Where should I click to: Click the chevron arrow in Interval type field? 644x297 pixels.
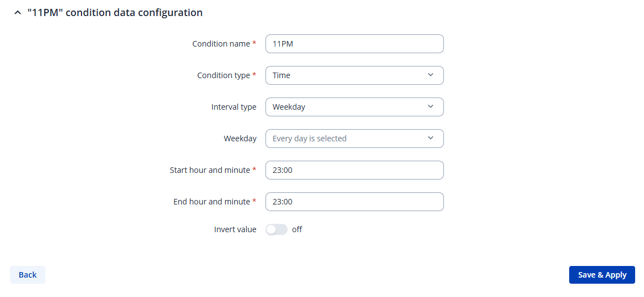[431, 107]
